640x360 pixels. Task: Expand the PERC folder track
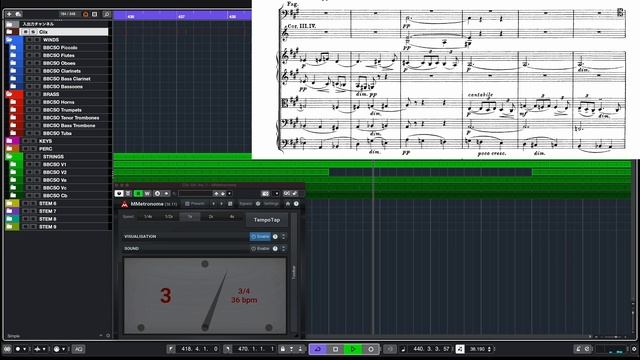(x=9, y=149)
